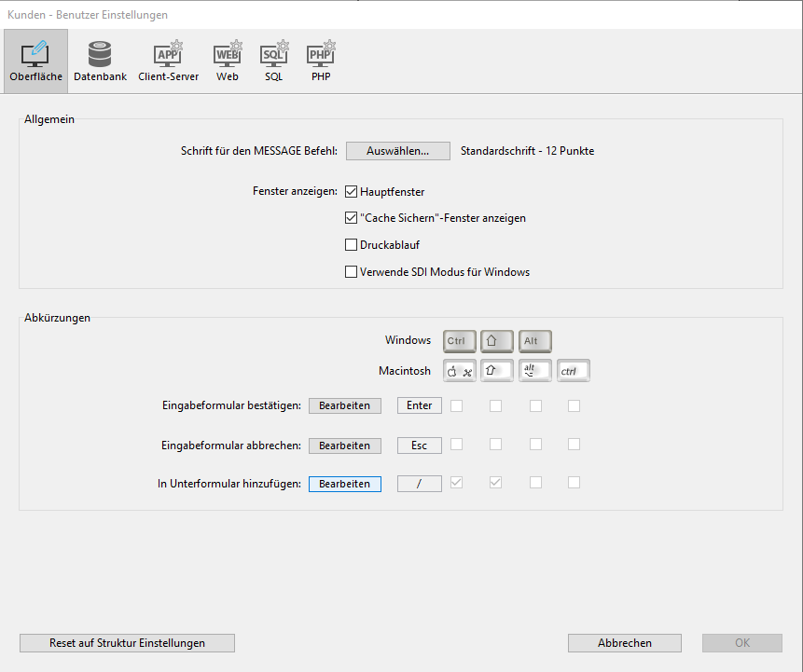Click Auswählen to choose MESSAGE font
803x672 pixels.
click(x=397, y=151)
